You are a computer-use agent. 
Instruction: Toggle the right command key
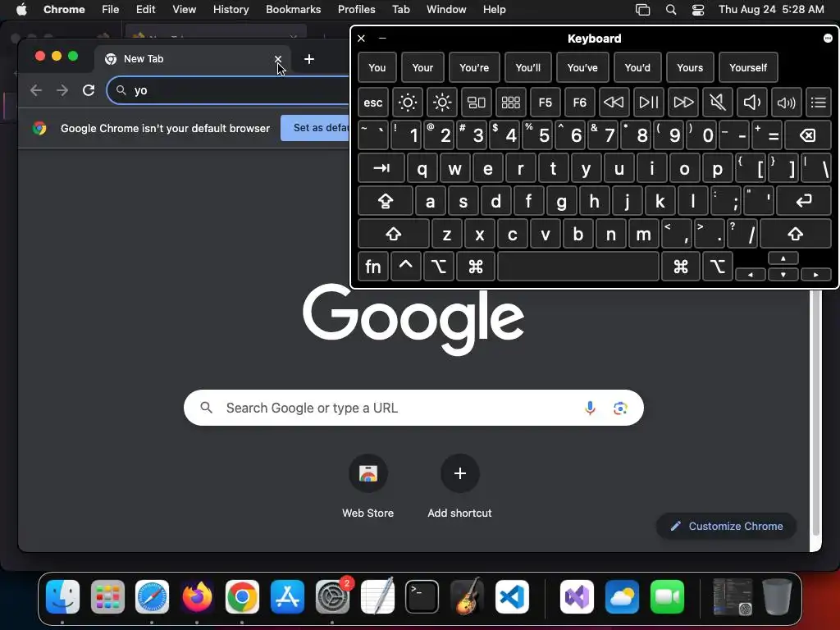coord(681,267)
